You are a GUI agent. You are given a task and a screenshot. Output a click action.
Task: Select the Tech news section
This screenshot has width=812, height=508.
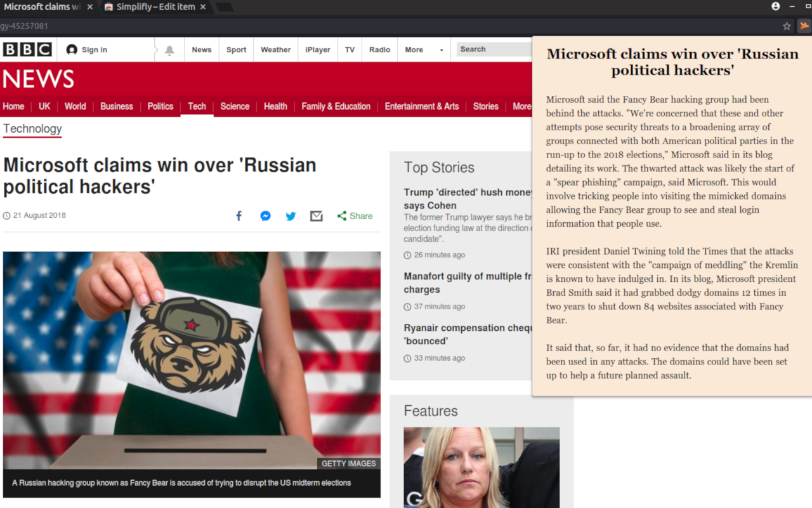(x=197, y=106)
